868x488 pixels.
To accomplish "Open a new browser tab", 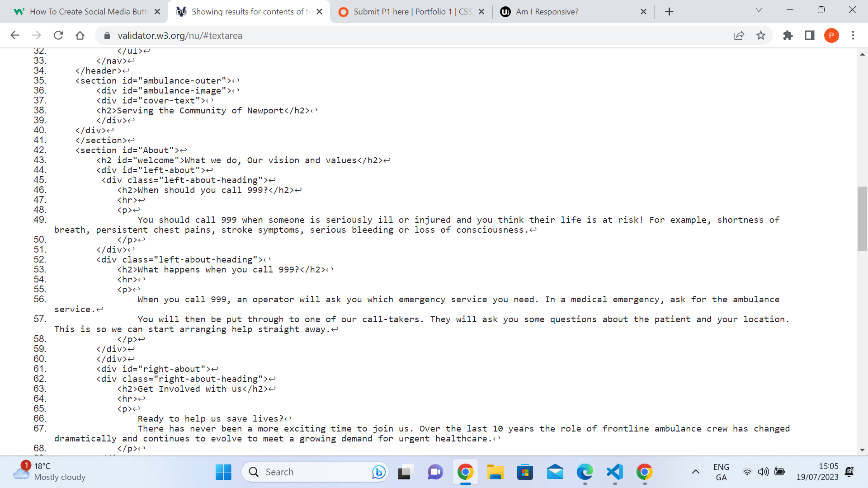I will point(670,12).
